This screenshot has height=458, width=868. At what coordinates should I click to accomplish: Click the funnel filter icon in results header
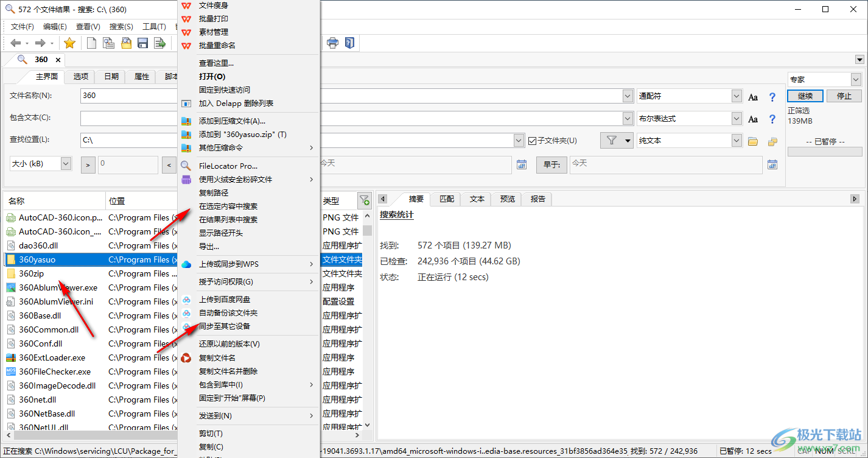tap(364, 200)
